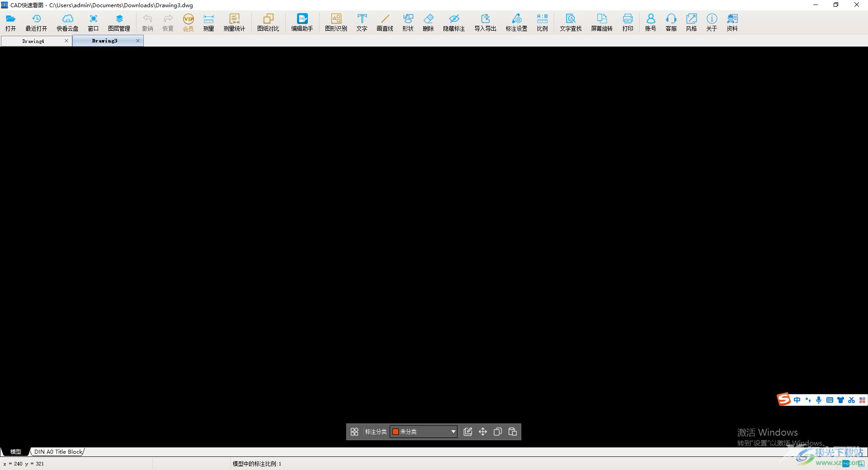Select the Drawing3 document tab
868x470 pixels.
[104, 41]
